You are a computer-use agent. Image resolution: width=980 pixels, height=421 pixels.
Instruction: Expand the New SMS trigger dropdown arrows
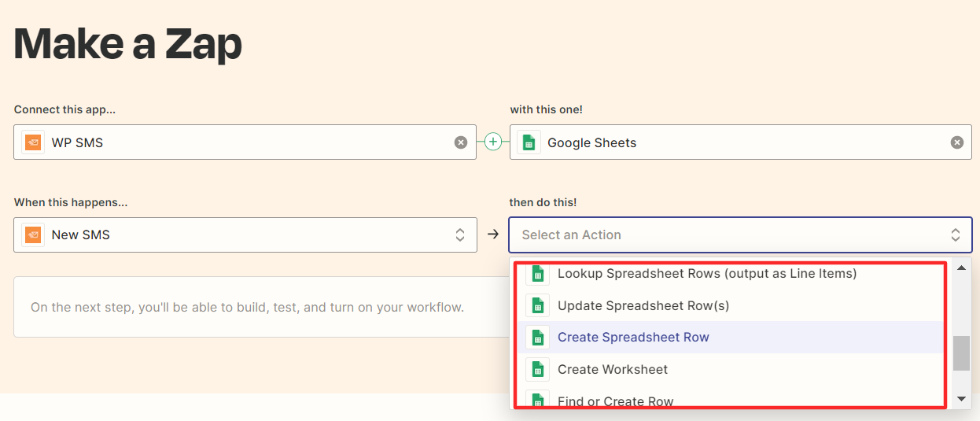[460, 235]
